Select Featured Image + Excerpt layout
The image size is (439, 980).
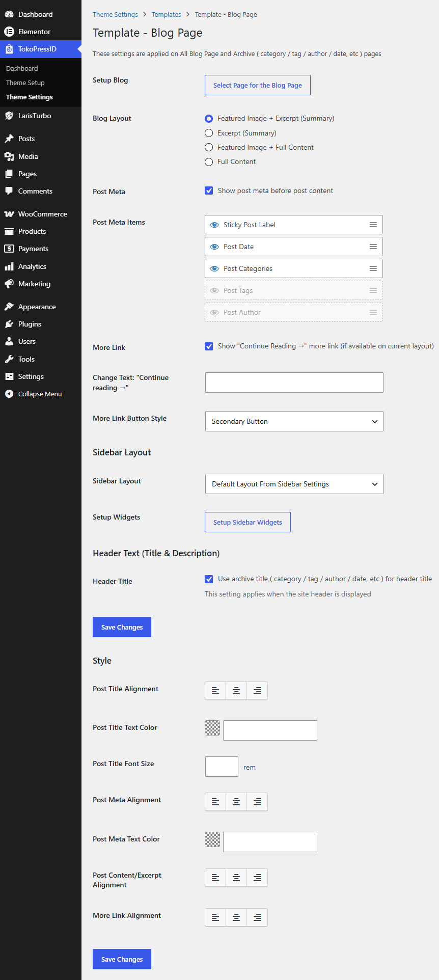pyautogui.click(x=209, y=119)
